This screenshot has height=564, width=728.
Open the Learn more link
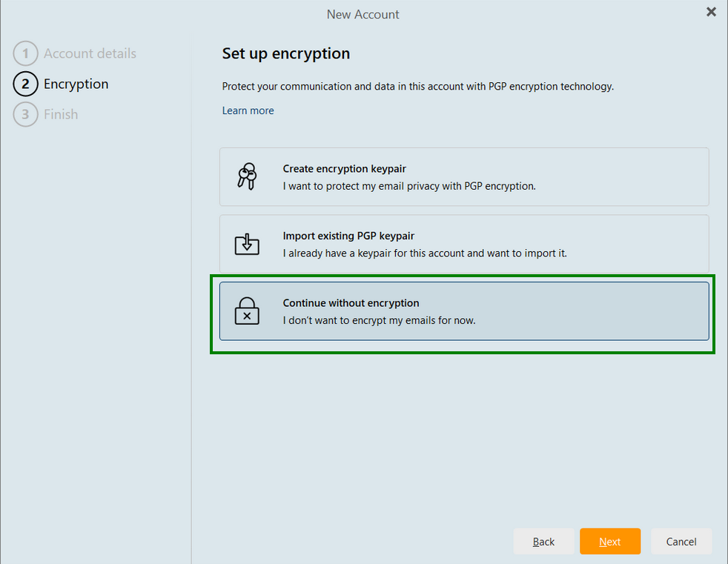click(x=248, y=110)
